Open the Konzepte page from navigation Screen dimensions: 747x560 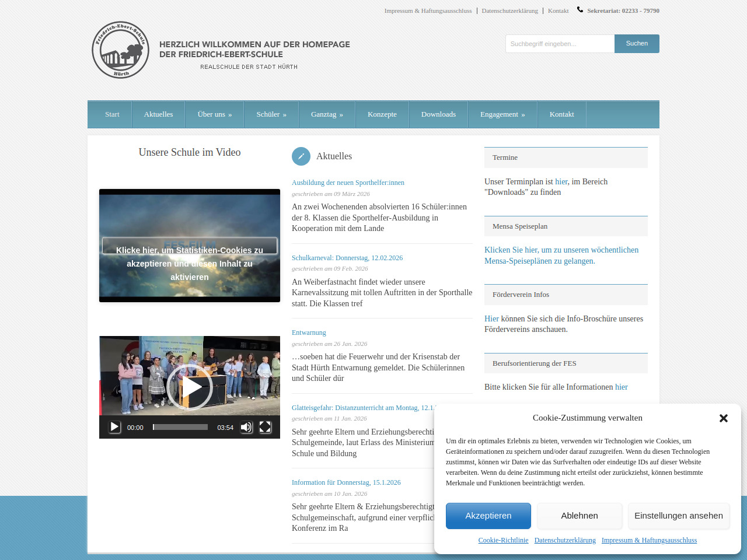click(382, 114)
